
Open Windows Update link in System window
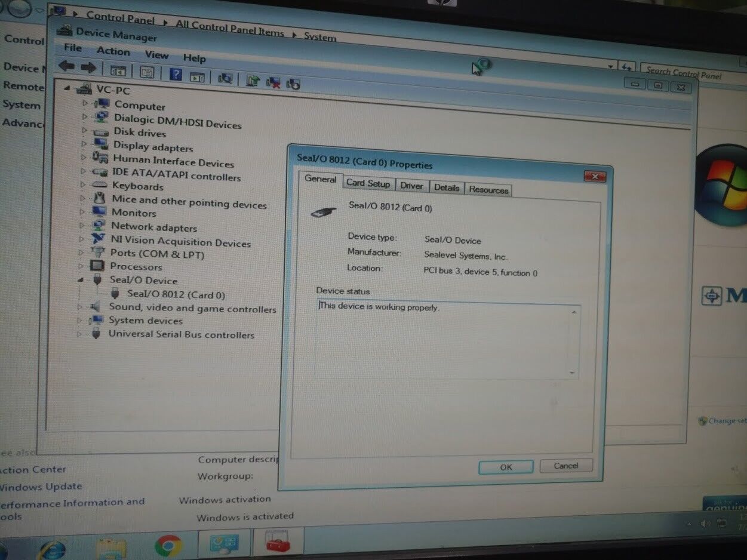point(41,487)
